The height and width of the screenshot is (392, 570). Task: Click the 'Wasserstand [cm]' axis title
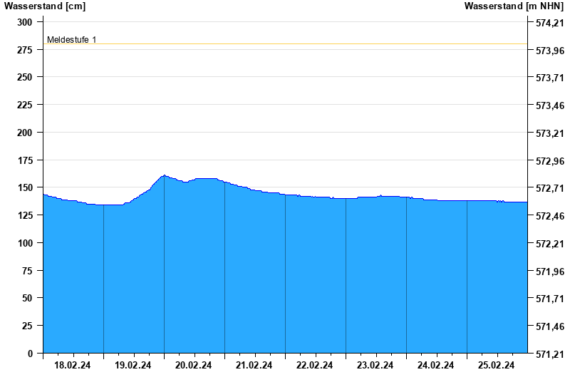(x=45, y=6)
